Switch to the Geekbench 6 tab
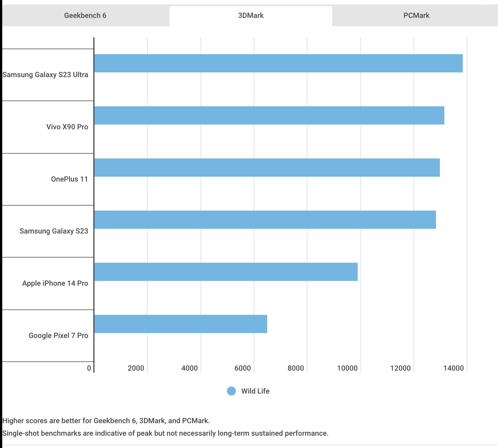Image resolution: width=498 pixels, height=448 pixels. pos(85,15)
